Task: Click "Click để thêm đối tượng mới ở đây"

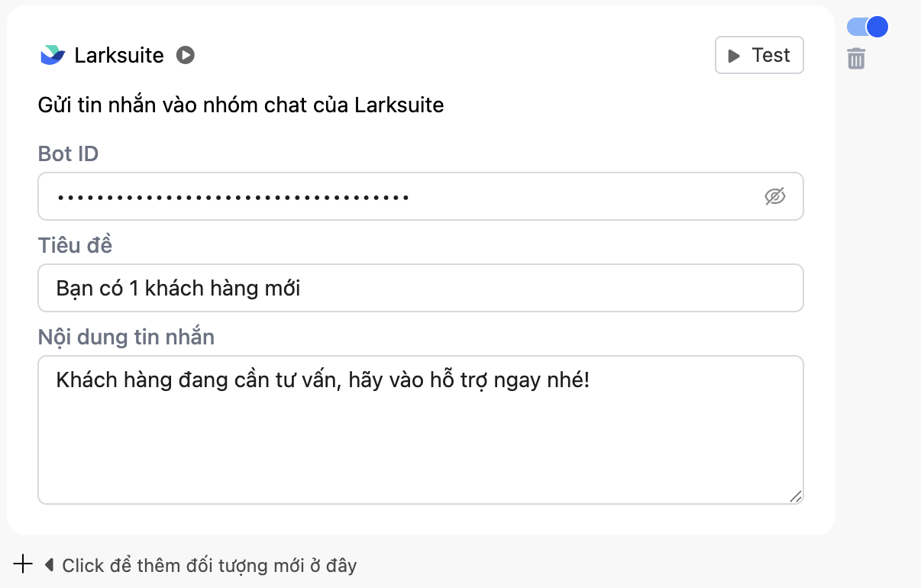Action: click(x=209, y=566)
